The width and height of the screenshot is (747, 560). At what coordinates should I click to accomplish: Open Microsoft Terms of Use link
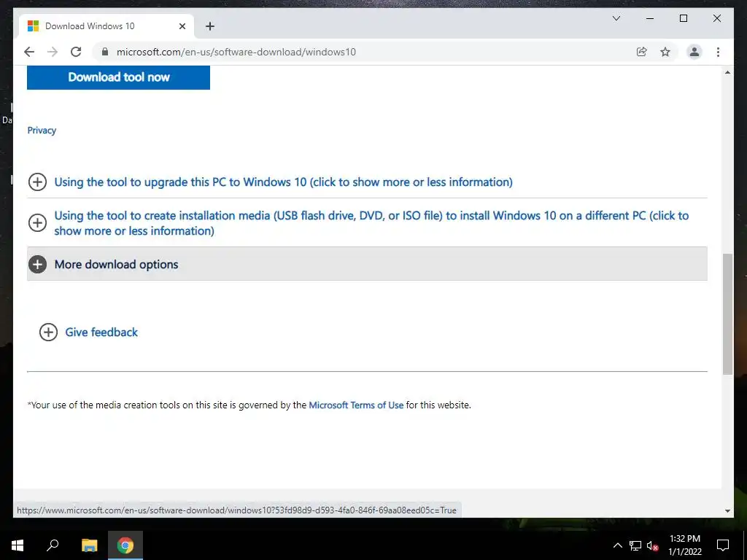click(356, 405)
